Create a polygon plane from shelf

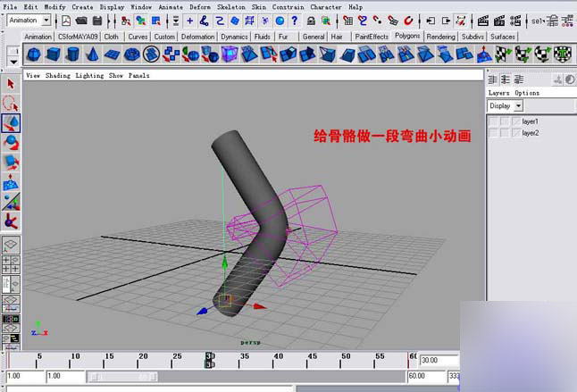tap(112, 54)
